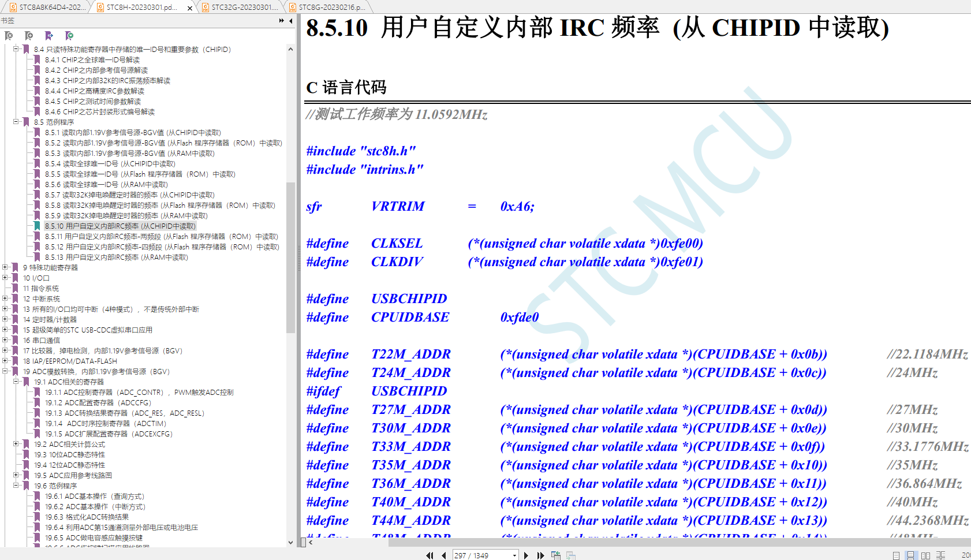The width and height of the screenshot is (971, 560).
Task: Click the previous view icon
Action: pyautogui.click(x=556, y=555)
